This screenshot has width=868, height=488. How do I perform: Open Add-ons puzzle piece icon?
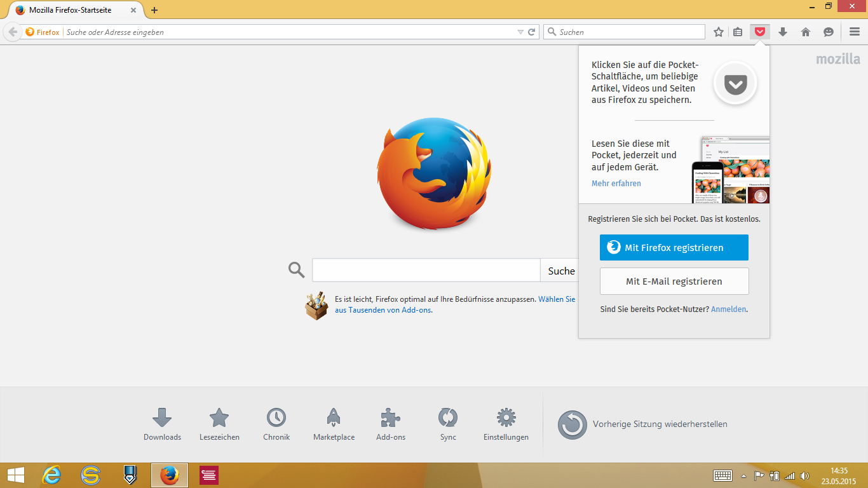pyautogui.click(x=391, y=424)
